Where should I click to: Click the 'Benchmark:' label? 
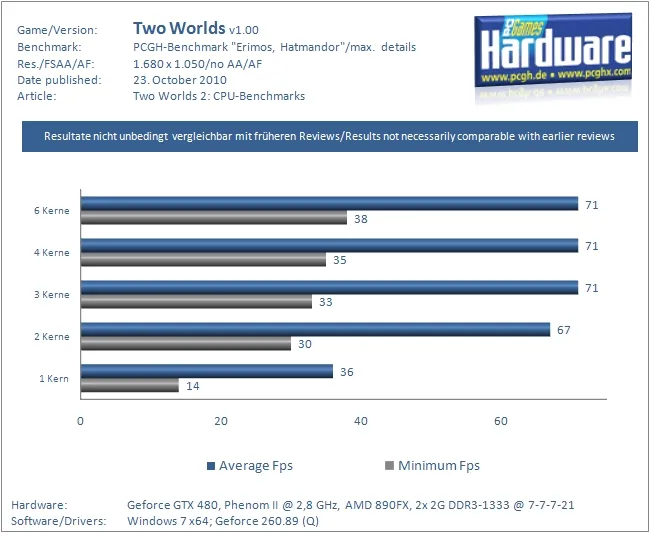click(x=49, y=47)
